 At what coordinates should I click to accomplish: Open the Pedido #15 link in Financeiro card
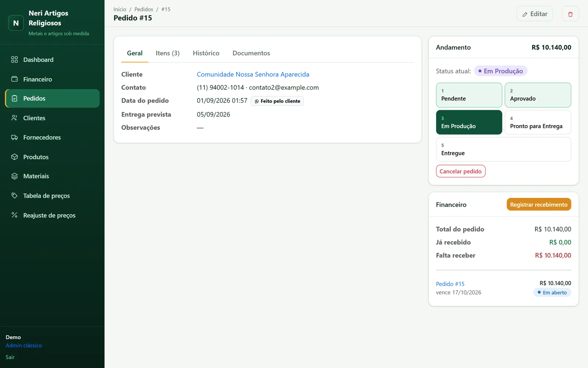click(450, 284)
